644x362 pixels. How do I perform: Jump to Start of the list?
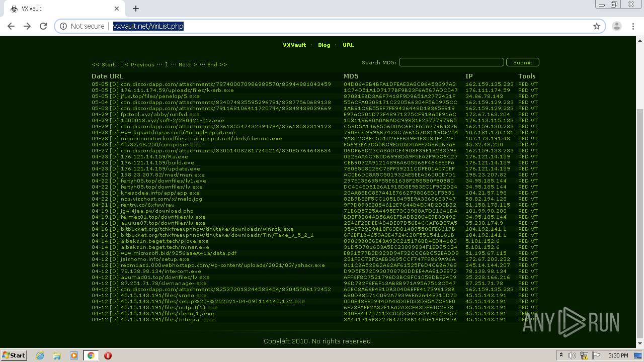click(104, 64)
